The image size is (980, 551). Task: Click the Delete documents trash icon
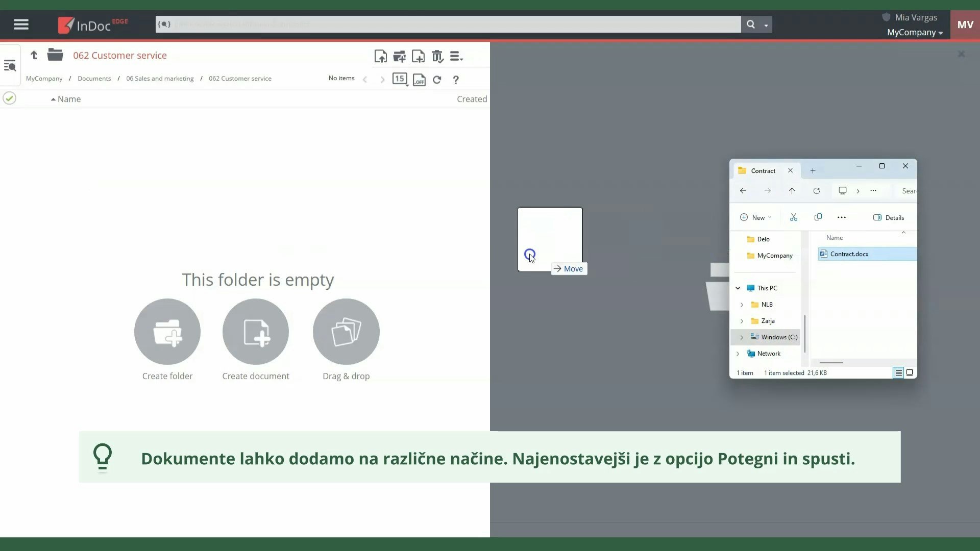[x=438, y=56]
